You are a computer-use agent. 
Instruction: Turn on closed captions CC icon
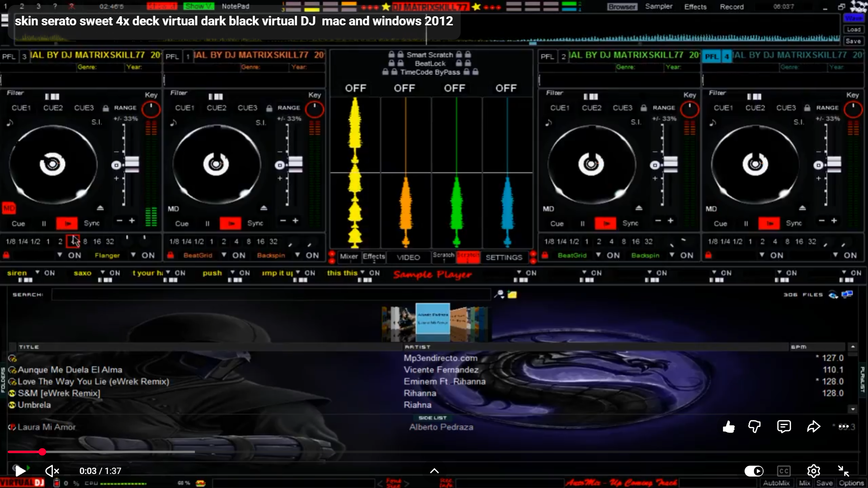[784, 471]
